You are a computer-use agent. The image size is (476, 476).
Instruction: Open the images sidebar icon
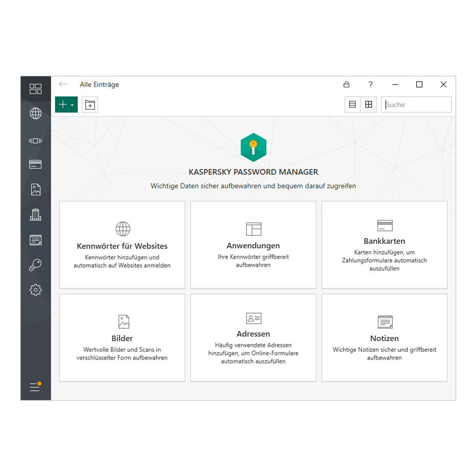(x=35, y=190)
